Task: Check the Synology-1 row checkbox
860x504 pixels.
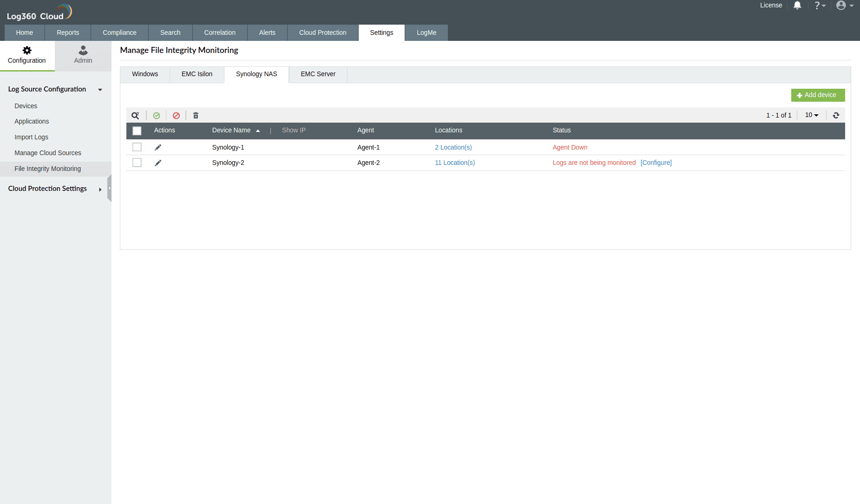Action: 137,147
